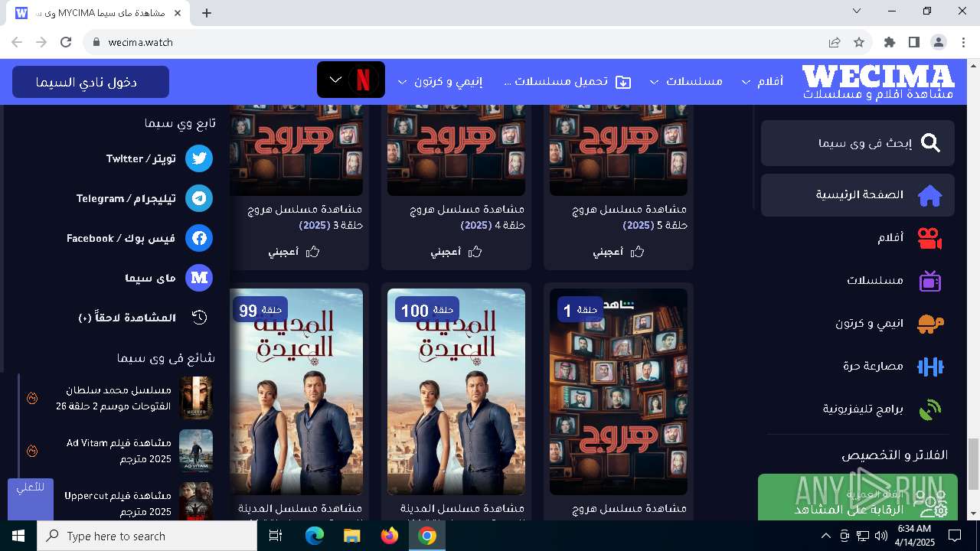The width and height of the screenshot is (980, 551).
Task: Click the anime and cartoon icon
Action: click(x=930, y=324)
